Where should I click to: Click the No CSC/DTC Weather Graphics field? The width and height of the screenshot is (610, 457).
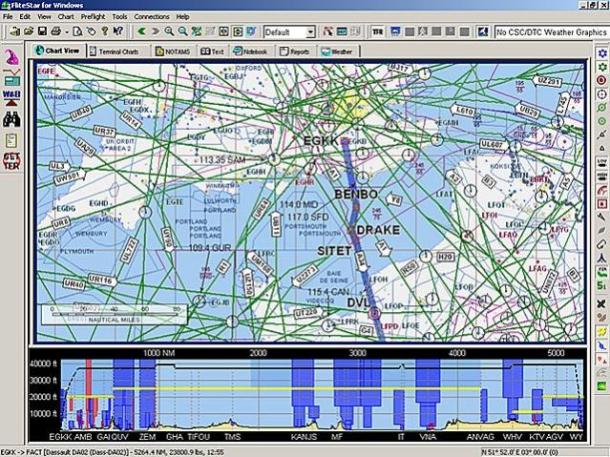(x=552, y=32)
